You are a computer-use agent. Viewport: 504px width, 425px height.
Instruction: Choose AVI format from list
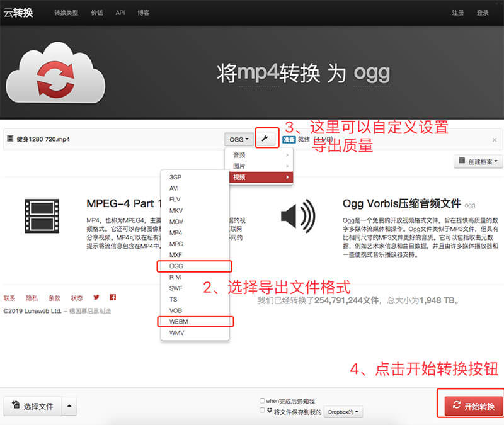pos(195,188)
